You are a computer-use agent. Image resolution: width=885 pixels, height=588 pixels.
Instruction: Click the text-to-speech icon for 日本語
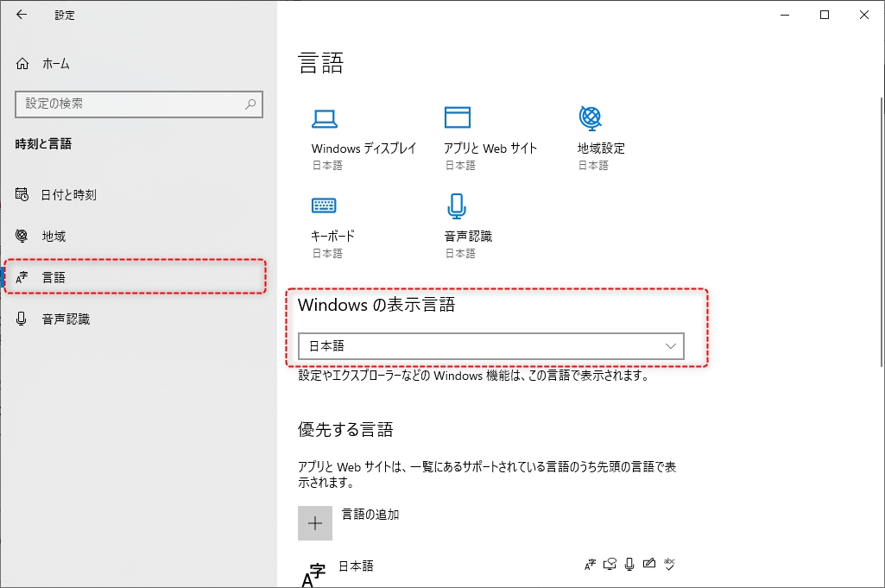(610, 564)
